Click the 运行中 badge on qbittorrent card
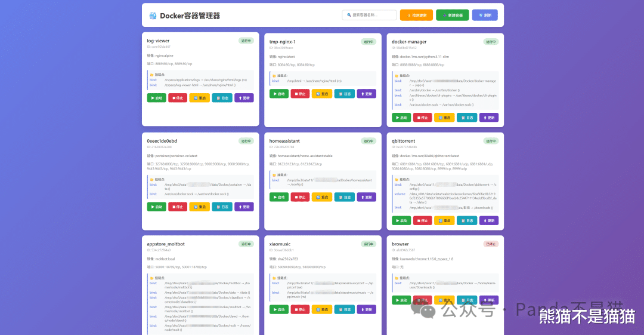 [x=491, y=141]
